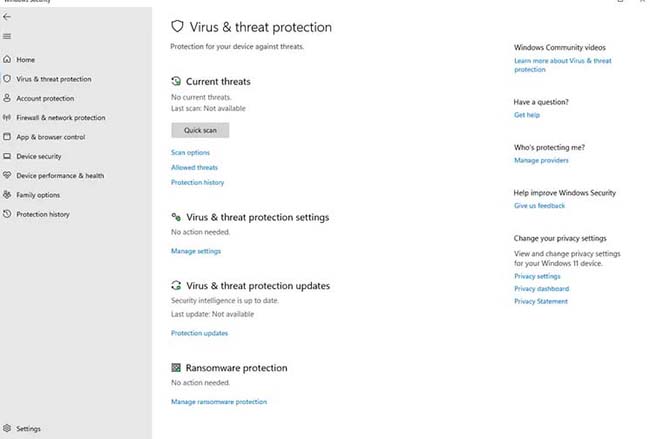Screen dimensions: 650x439
Task: View Allowed threats link
Action: pos(194,168)
